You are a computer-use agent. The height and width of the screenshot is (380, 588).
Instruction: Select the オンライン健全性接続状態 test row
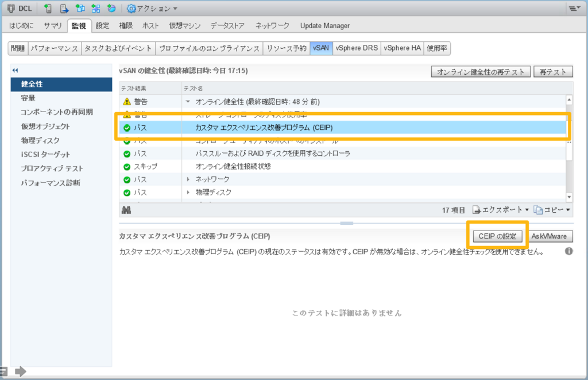tap(342, 167)
